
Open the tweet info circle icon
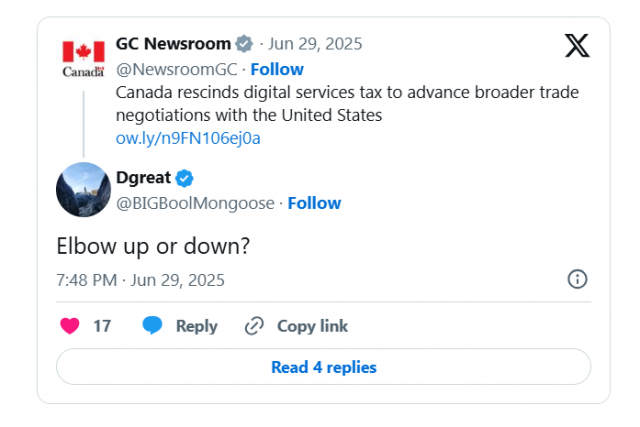(577, 279)
